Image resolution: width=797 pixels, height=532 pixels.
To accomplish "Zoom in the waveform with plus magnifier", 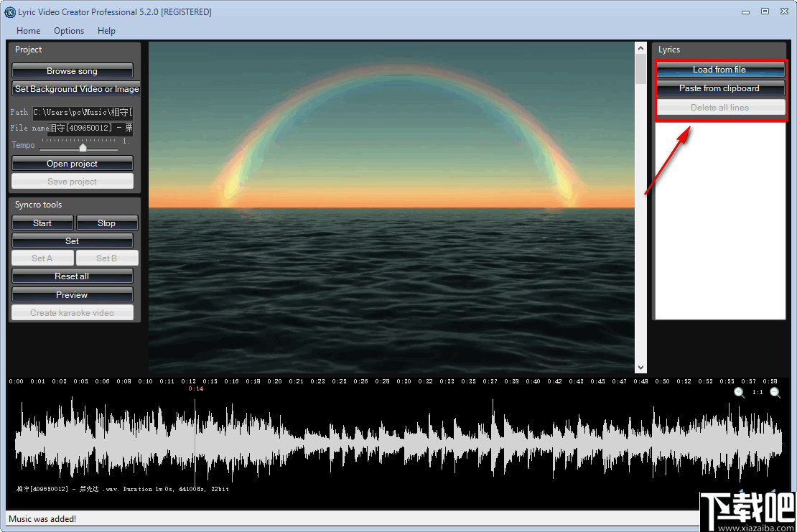I will coord(739,392).
